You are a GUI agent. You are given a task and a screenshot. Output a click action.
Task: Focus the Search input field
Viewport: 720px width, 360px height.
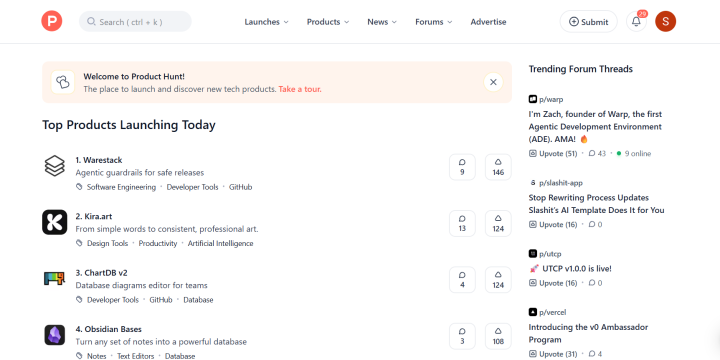(x=135, y=22)
